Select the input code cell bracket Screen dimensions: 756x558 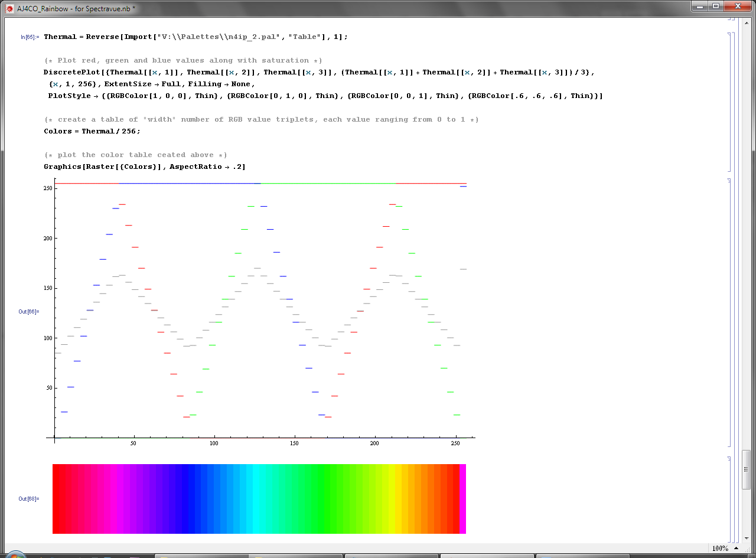pyautogui.click(x=730, y=102)
